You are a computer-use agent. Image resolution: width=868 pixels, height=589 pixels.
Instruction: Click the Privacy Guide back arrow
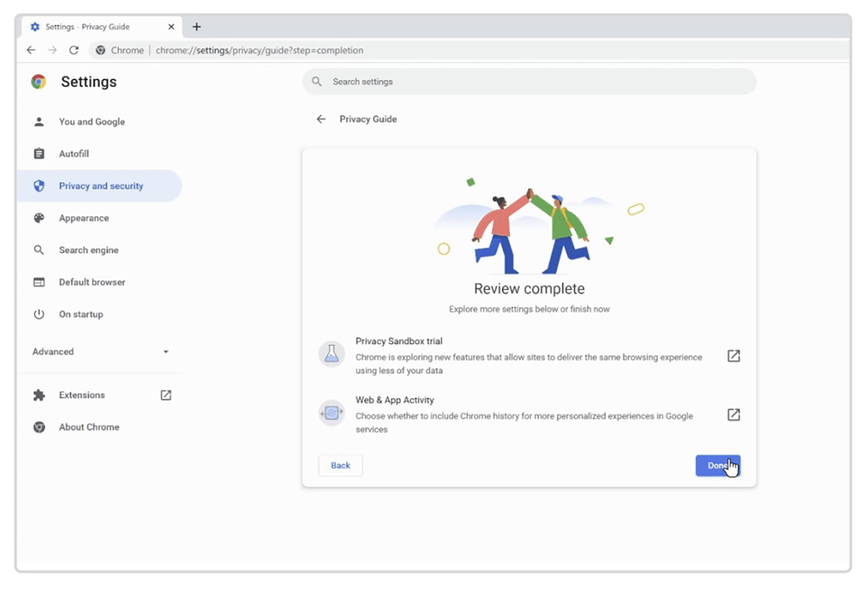pyautogui.click(x=321, y=119)
